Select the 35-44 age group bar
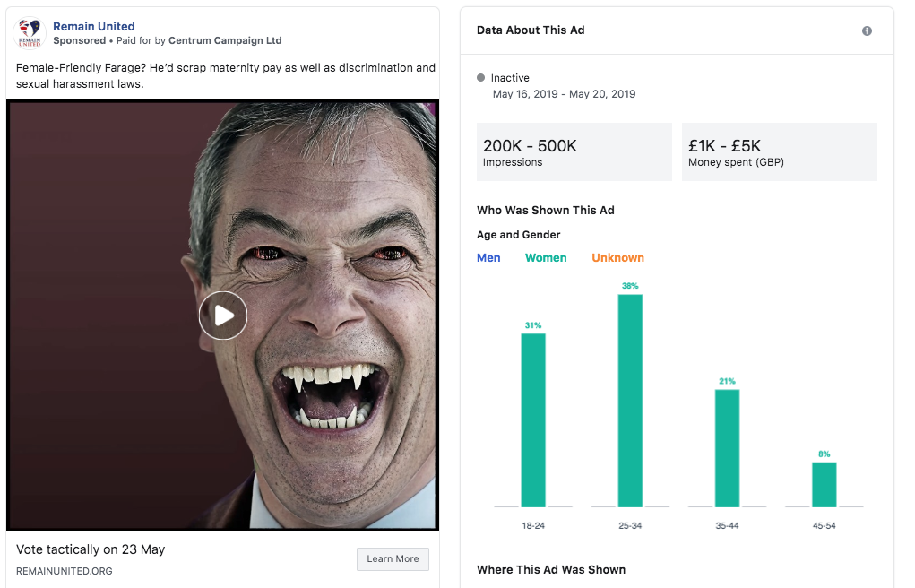The height and width of the screenshot is (588, 915). tap(727, 448)
